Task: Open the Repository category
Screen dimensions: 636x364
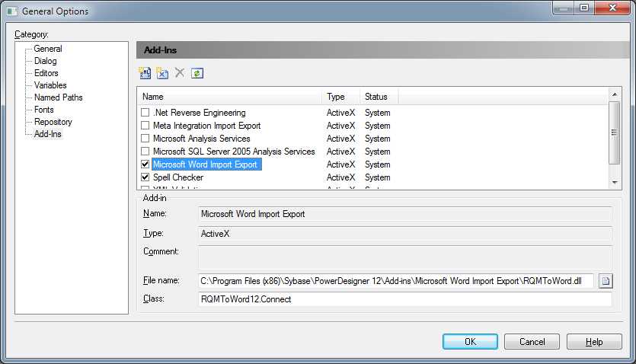Action: (53, 122)
